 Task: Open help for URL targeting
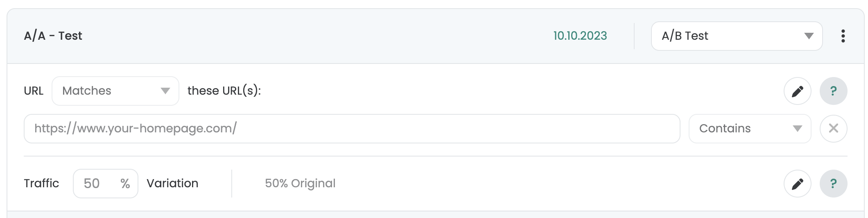[x=834, y=91]
